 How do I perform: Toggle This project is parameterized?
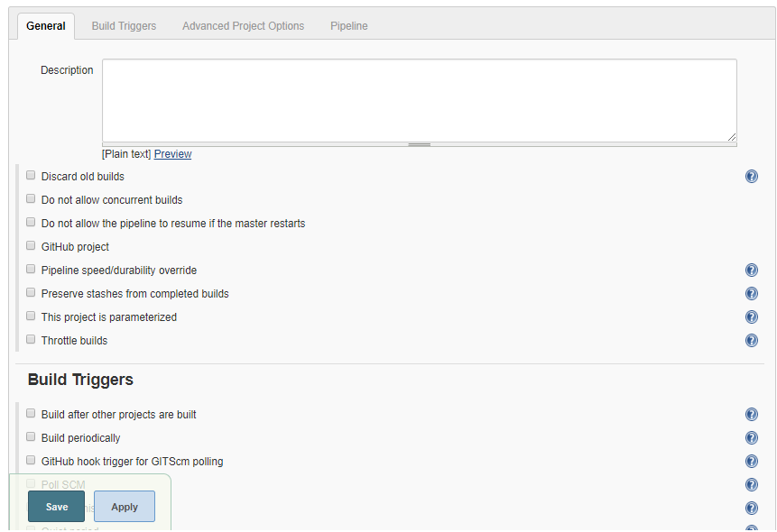tap(31, 315)
